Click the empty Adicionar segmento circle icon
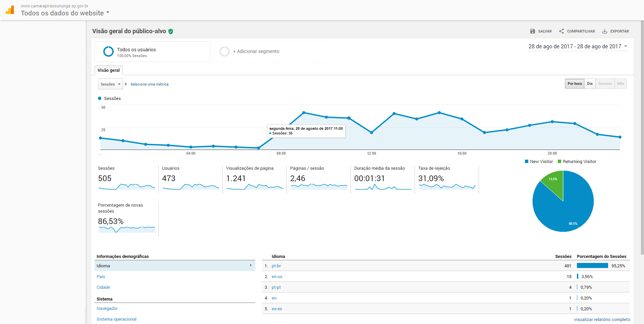The width and height of the screenshot is (644, 324). tap(224, 52)
